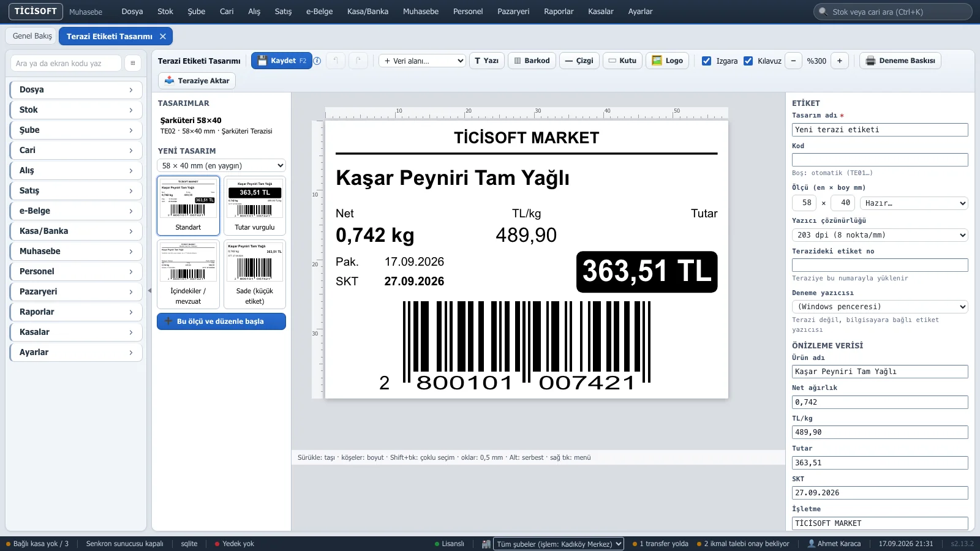Image resolution: width=980 pixels, height=551 pixels.
Task: Click the sidebar search box
Action: 66,63
